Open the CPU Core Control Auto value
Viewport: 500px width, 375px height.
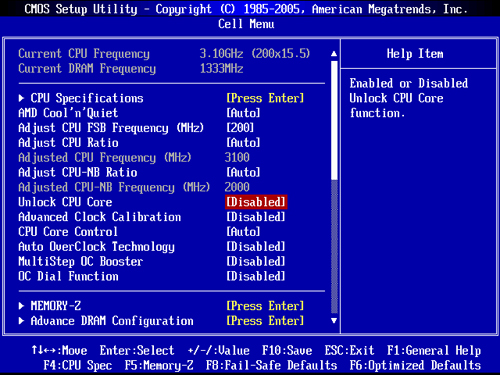click(243, 232)
